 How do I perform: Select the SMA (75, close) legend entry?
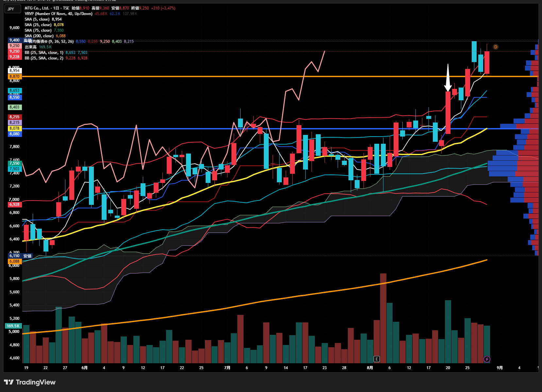38,30
